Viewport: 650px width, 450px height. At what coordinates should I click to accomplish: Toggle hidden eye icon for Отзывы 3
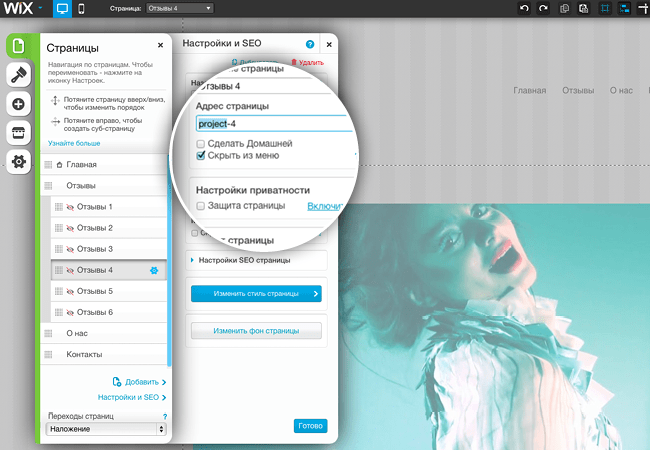pos(70,249)
